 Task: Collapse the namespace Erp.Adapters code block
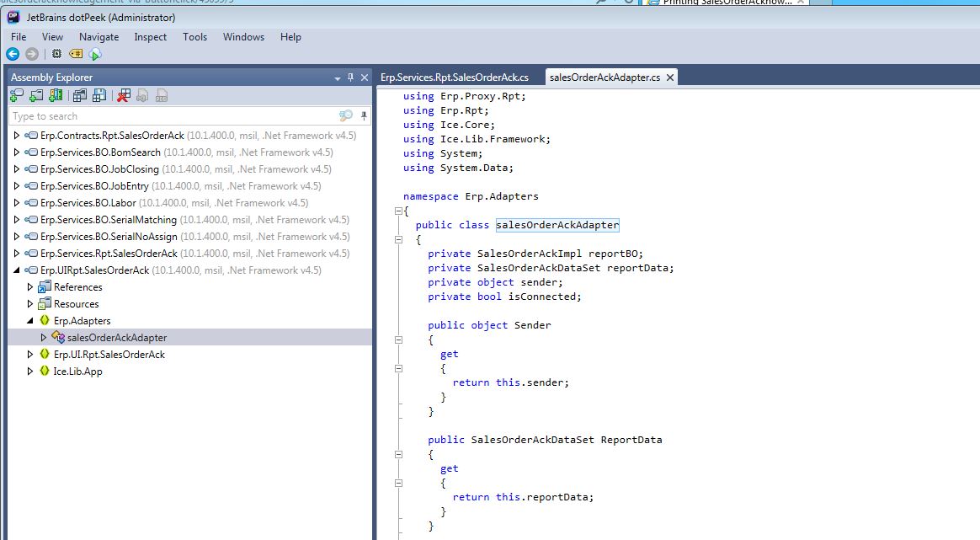pos(399,211)
